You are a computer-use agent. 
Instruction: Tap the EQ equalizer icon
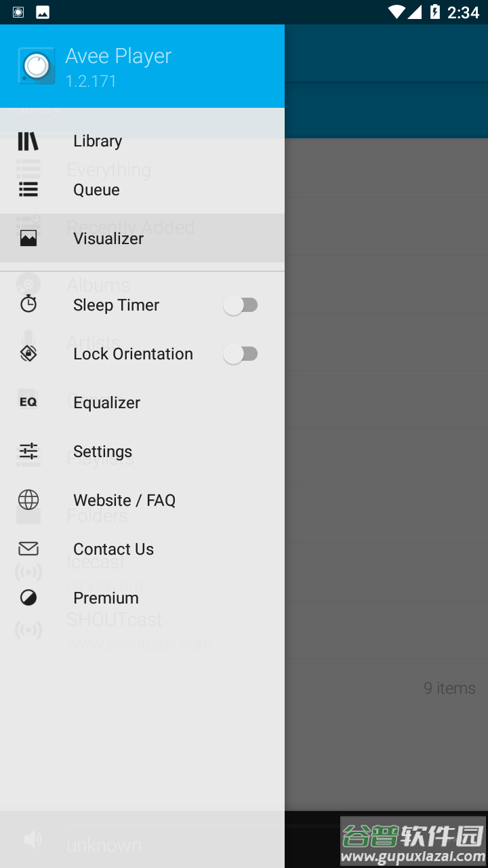28,402
